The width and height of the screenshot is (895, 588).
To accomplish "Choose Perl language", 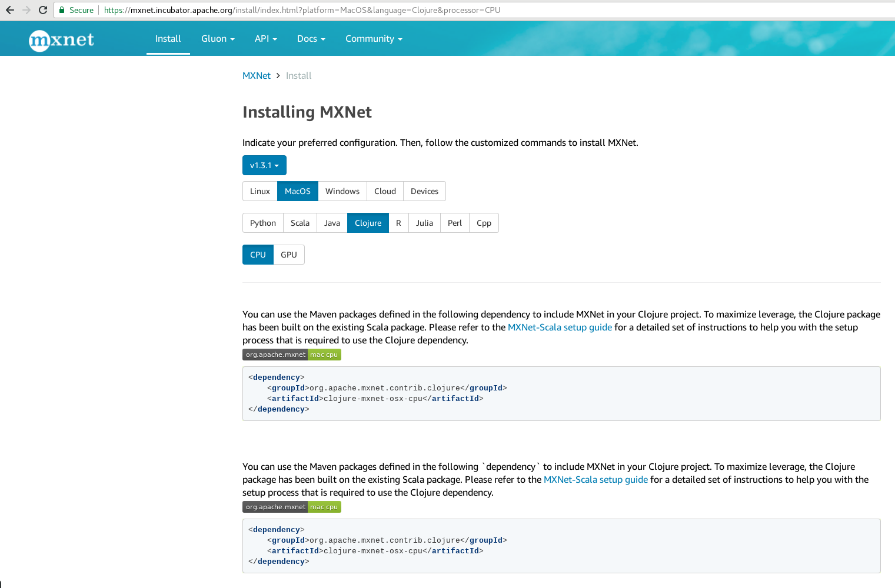I will click(x=455, y=223).
